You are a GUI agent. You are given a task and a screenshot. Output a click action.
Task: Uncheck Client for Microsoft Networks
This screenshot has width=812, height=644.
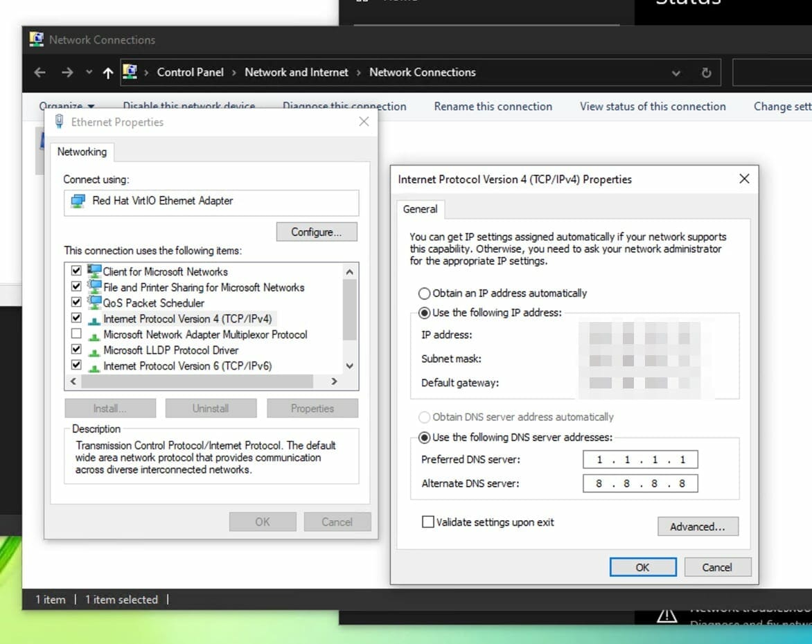coord(76,271)
